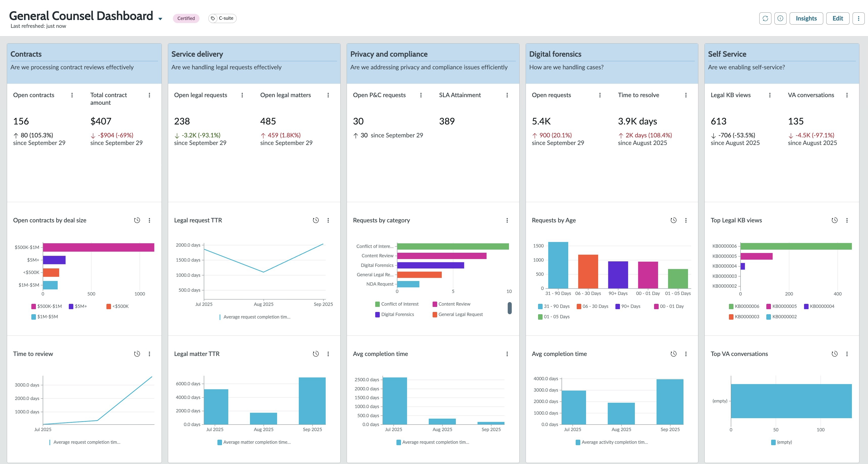This screenshot has height=464, width=868.
Task: Toggle $1M-$5M legend series
Action: 44,317
